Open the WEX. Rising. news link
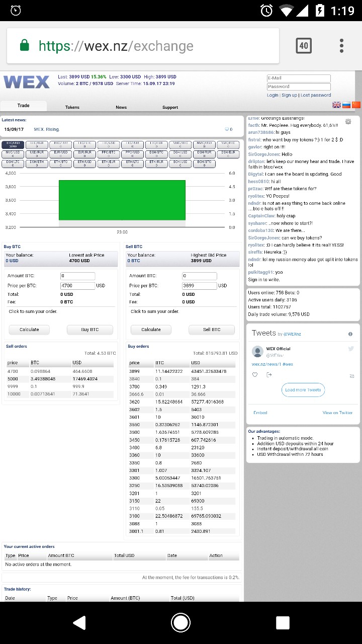The width and height of the screenshot is (362, 644). coord(47,129)
